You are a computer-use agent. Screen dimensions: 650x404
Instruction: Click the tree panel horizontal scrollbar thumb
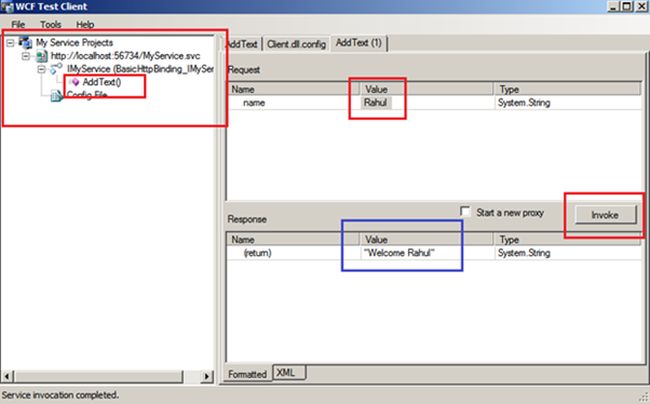pos(98,376)
